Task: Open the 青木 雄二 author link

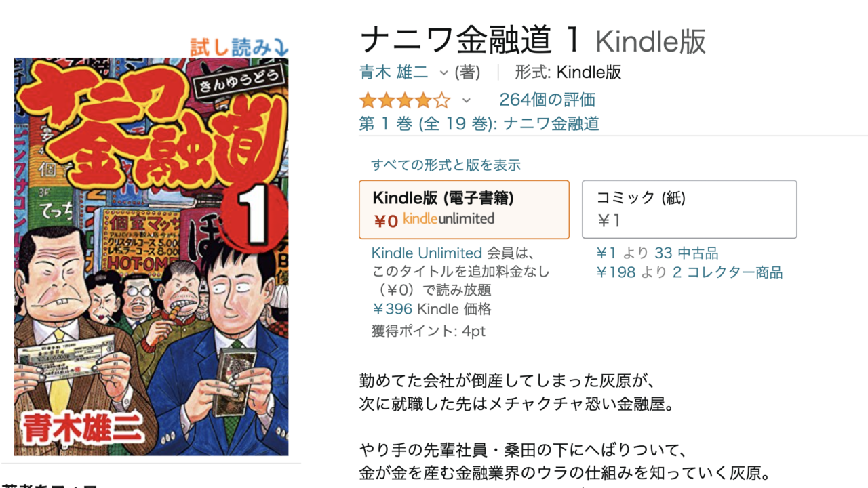Action: [393, 73]
